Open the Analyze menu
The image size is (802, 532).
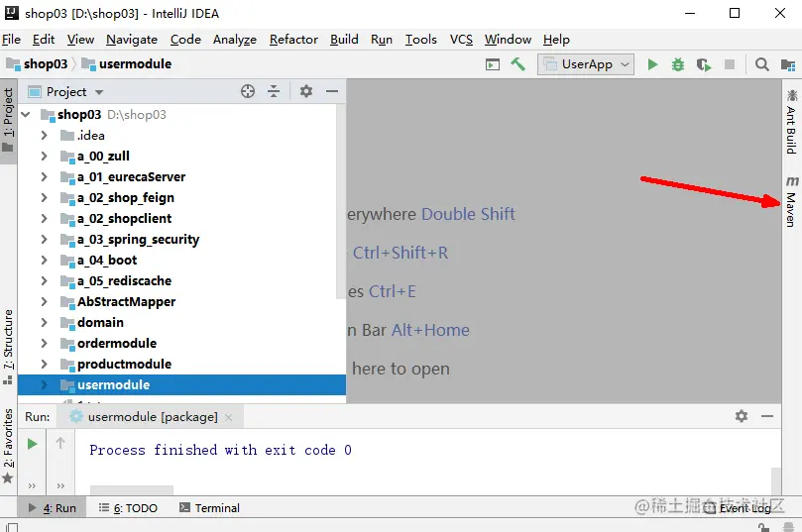click(x=235, y=40)
